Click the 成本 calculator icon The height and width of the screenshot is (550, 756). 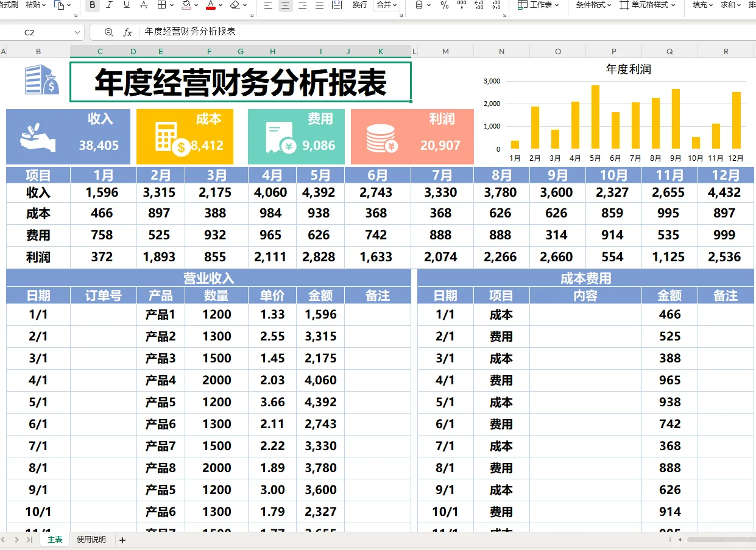[x=172, y=138]
